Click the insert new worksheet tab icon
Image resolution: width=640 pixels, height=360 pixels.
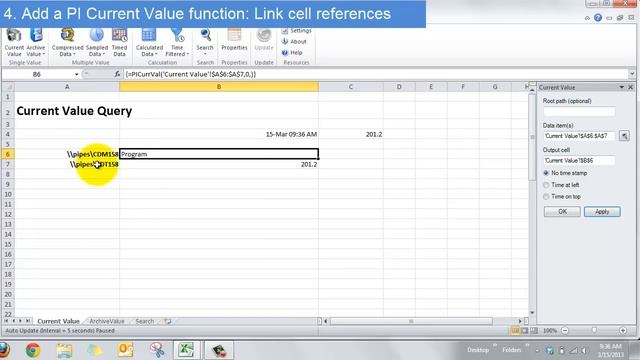168,321
